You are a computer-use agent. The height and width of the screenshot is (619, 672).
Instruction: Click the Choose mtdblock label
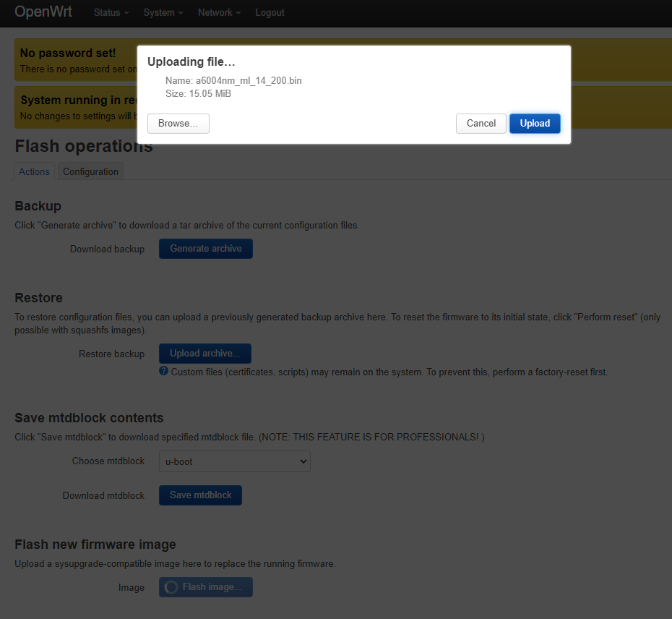(x=108, y=461)
